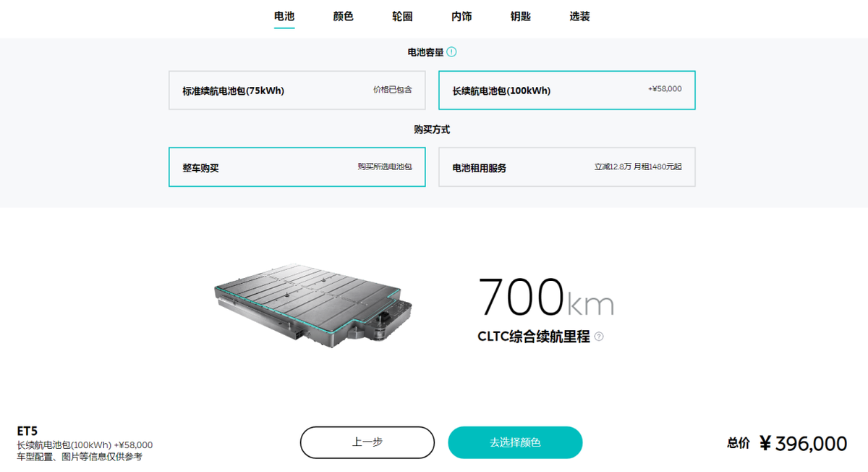Click the 去选择颜色 button

click(515, 442)
